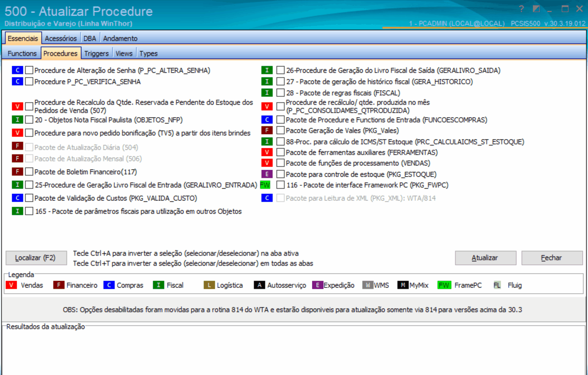Screen dimensions: 588x375
Task: Click the window restore icon near help
Action: click(536, 9)
